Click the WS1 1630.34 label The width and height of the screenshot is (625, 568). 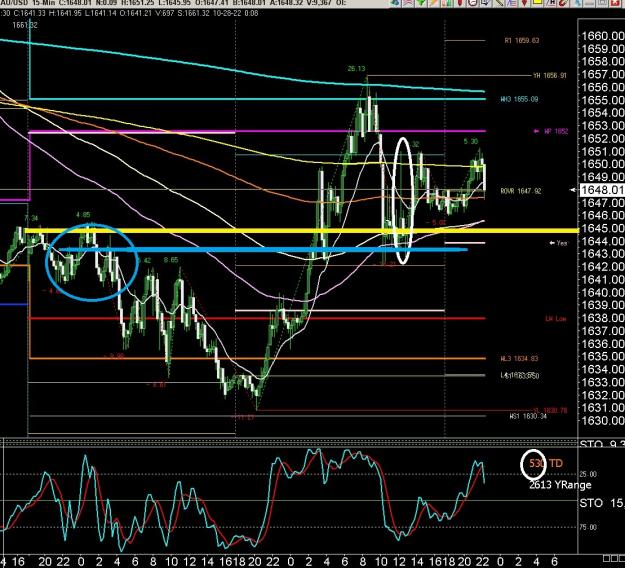tap(528, 417)
